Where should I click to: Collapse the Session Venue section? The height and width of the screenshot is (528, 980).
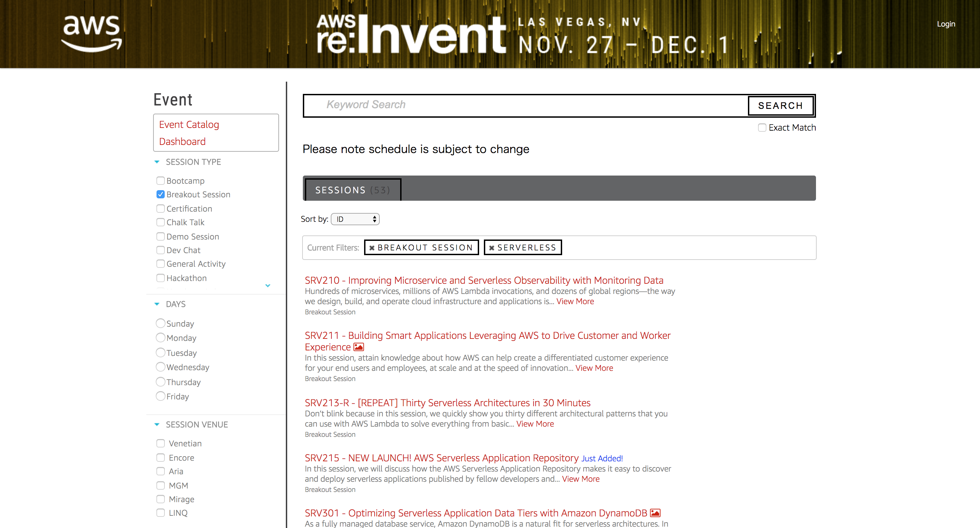point(157,425)
